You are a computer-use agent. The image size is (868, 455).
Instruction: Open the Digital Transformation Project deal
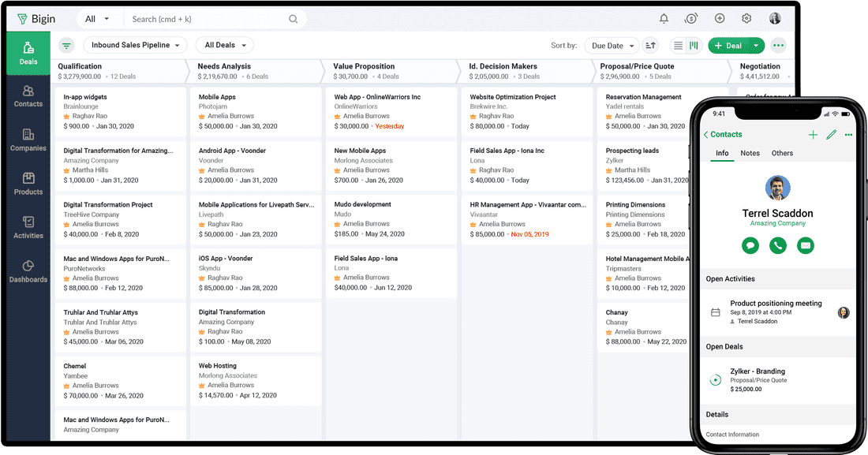click(x=120, y=219)
